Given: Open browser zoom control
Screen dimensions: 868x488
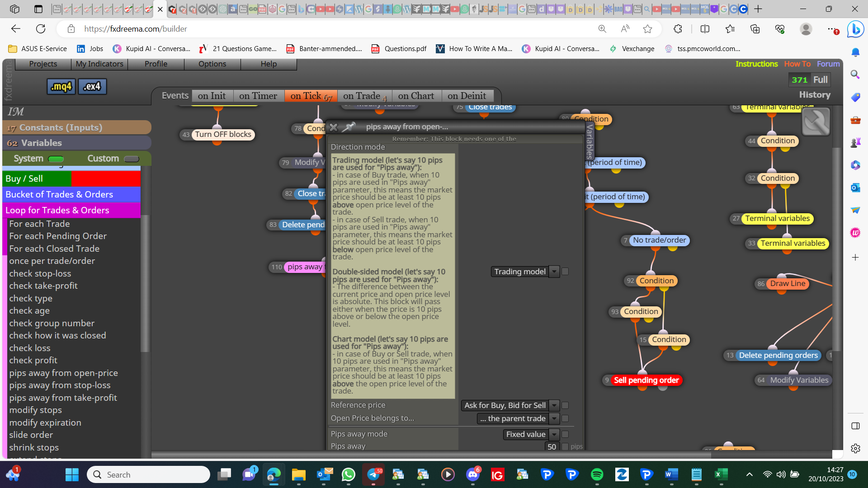Looking at the screenshot, I should point(602,29).
